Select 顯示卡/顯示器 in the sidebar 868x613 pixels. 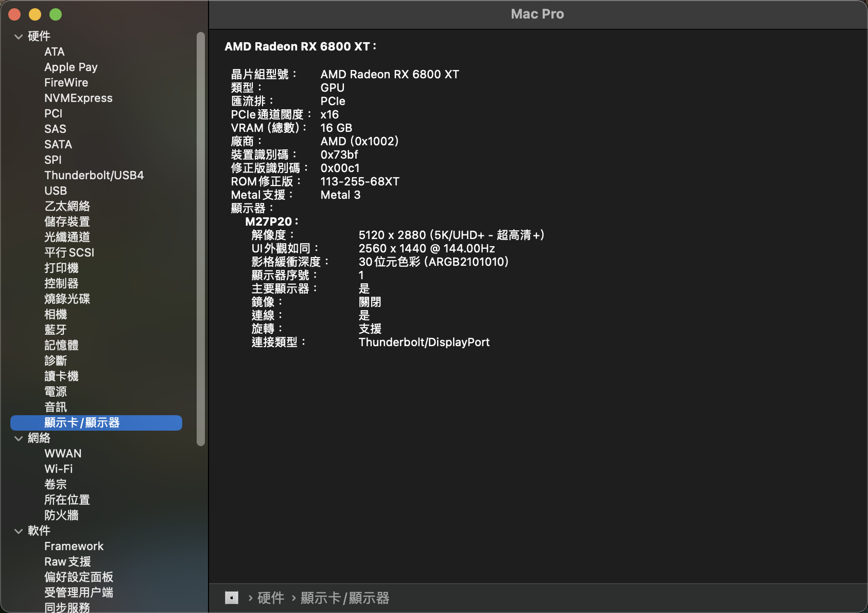[x=96, y=423]
